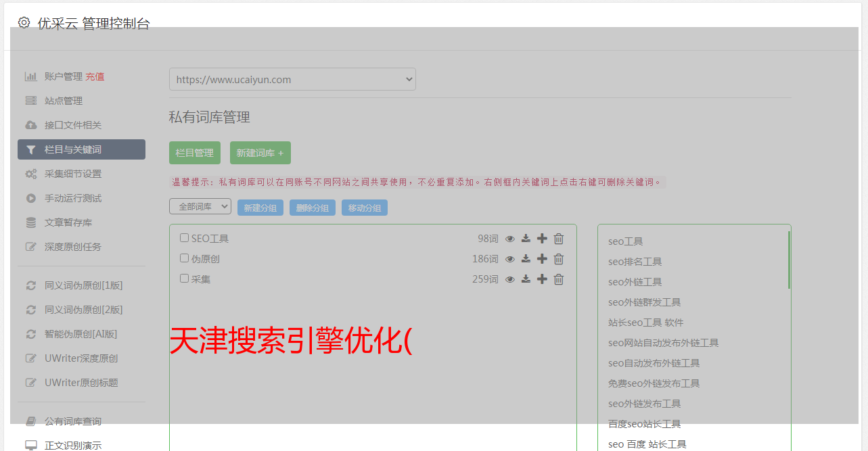868x451 pixels.
Task: Click the 栏目管理 green button
Action: click(195, 153)
